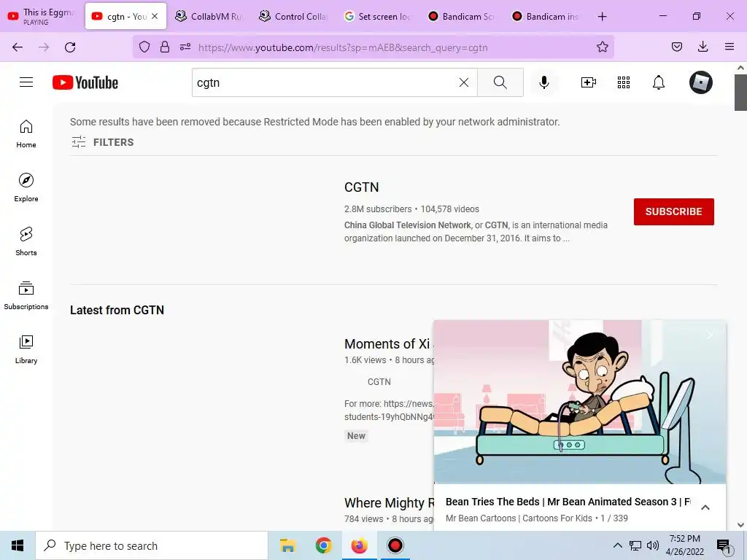This screenshot has height=560, width=747.
Task: Go to Home in sidebar
Action: click(x=26, y=134)
